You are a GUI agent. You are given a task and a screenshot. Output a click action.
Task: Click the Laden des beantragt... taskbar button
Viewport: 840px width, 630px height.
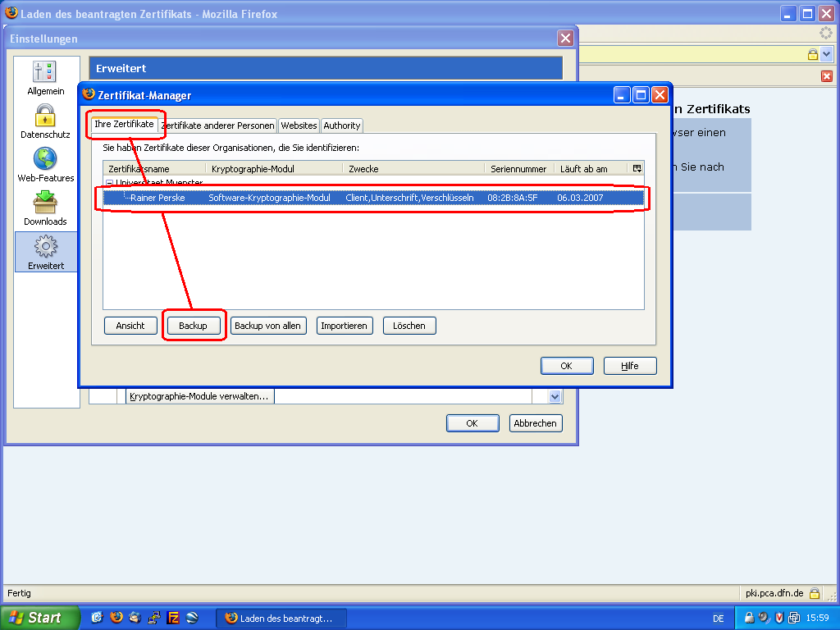point(281,619)
